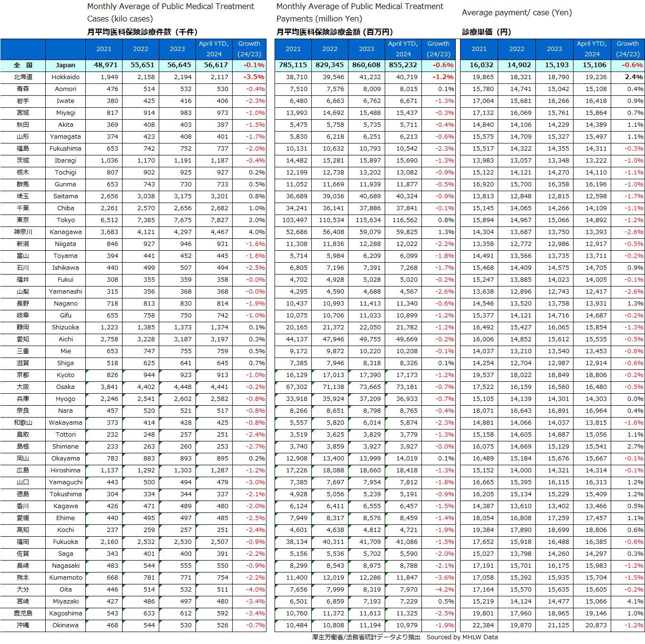The width and height of the screenshot is (645, 644).
Task: Select the Wakayama prefecture name cell
Action: click(x=65, y=423)
